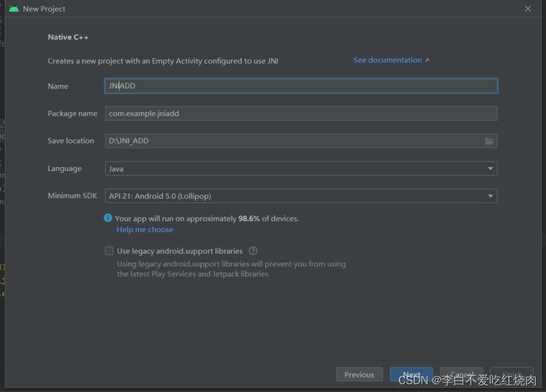
Task: Focus the Name field containing JNIADD
Action: click(x=301, y=86)
